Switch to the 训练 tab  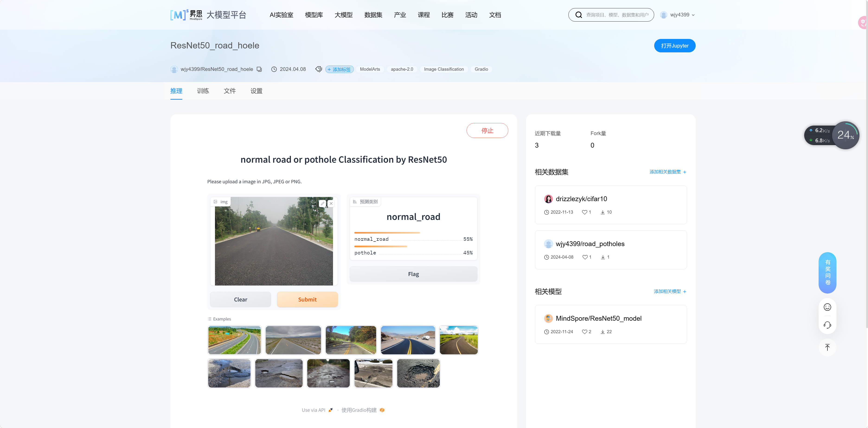pyautogui.click(x=203, y=91)
